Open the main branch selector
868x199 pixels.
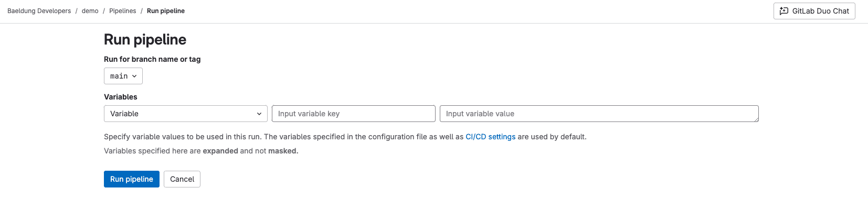[123, 76]
